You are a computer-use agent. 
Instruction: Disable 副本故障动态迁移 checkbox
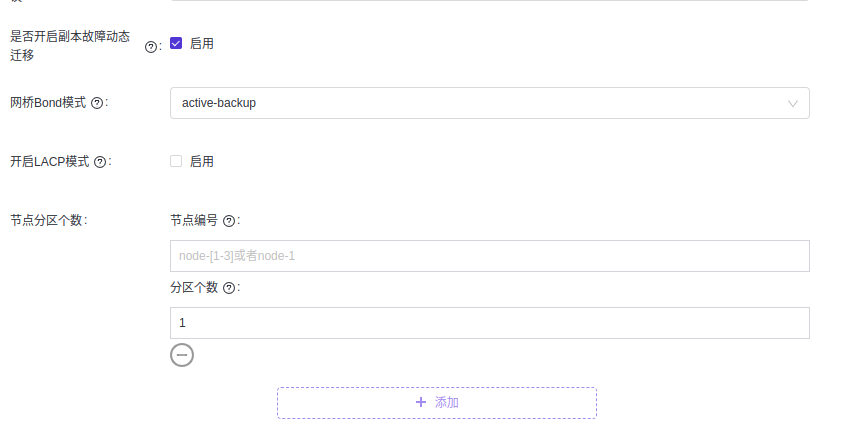pyautogui.click(x=176, y=43)
